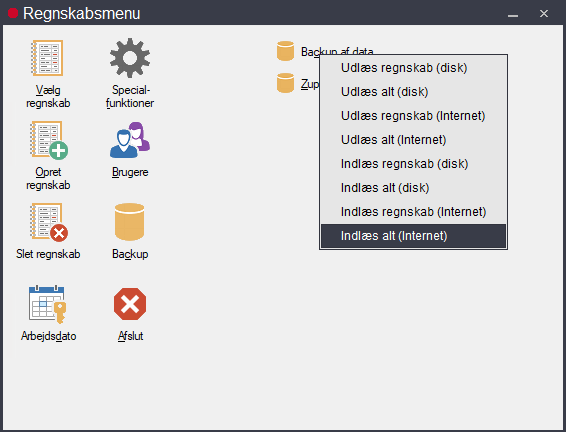The image size is (566, 432).
Task: Select Udlæs regnskab (Internet)
Action: coord(413,116)
